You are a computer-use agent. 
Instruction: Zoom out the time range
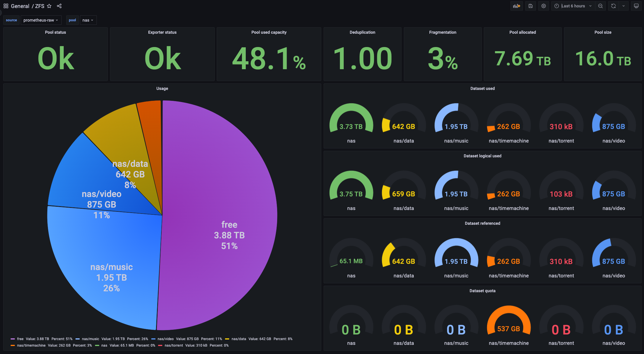[x=600, y=6]
